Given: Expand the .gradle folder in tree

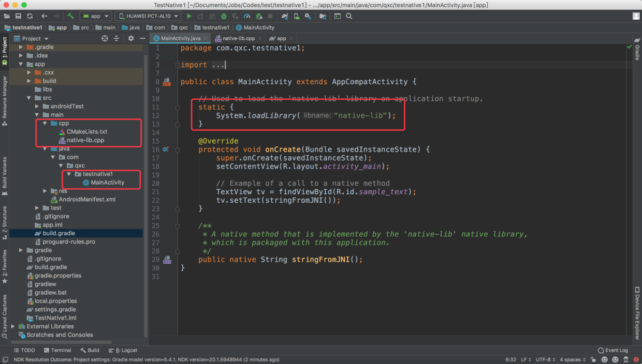Looking at the screenshot, I should pyautogui.click(x=21, y=47).
